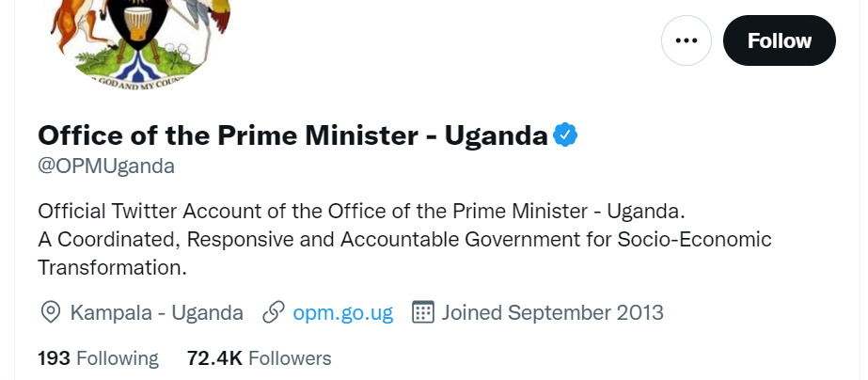View the 193 Following list

[98, 358]
